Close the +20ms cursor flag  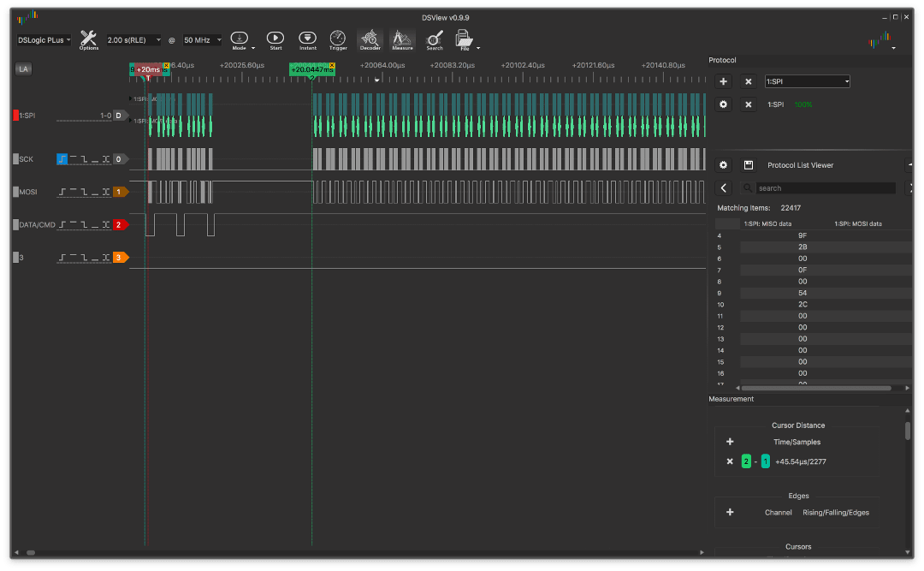[167, 65]
